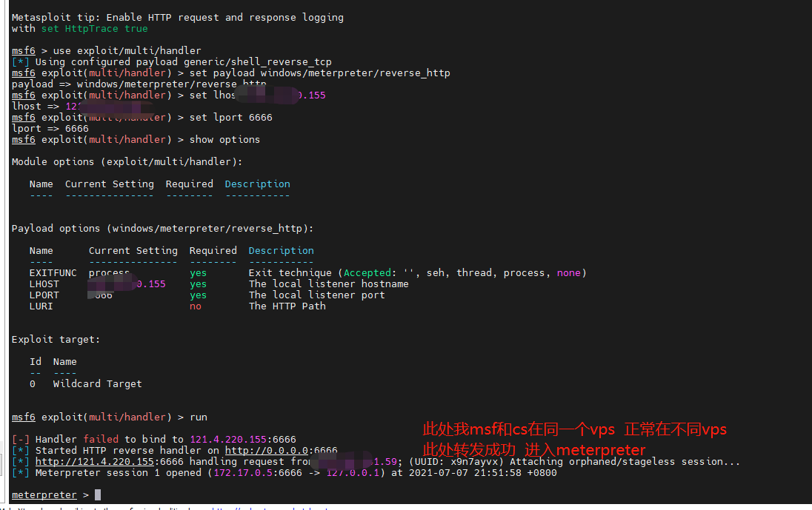812x510 pixels.
Task: Click the '2021-07-07 21:51:58 +0800' timestamp
Action: pos(482,473)
